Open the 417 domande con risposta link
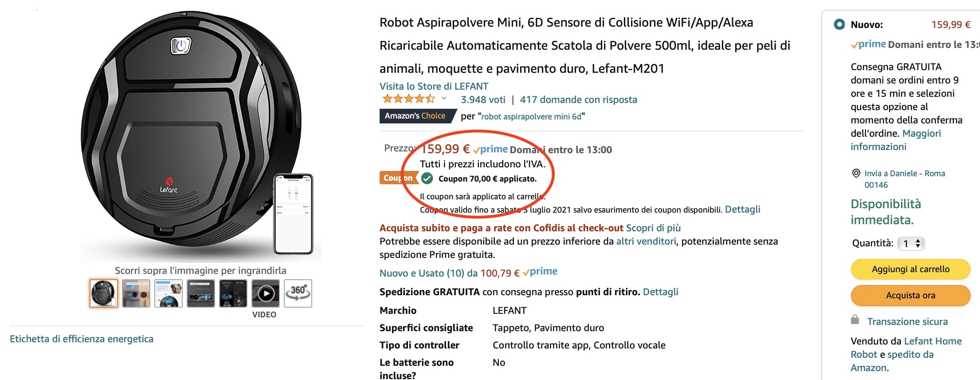Screen dimensions: 980x380 (578, 100)
